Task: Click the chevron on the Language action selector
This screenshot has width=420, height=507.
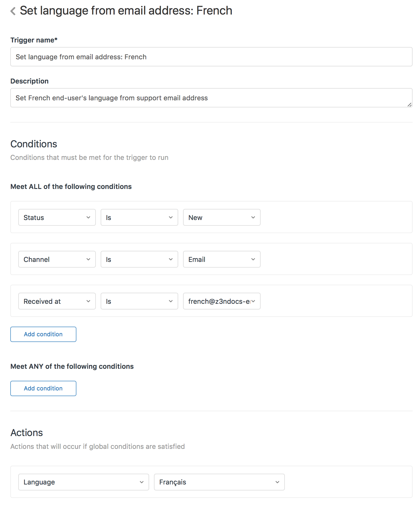Action: click(142, 482)
